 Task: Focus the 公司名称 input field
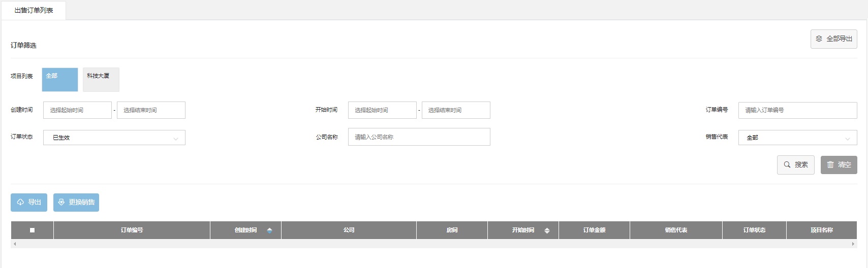419,137
